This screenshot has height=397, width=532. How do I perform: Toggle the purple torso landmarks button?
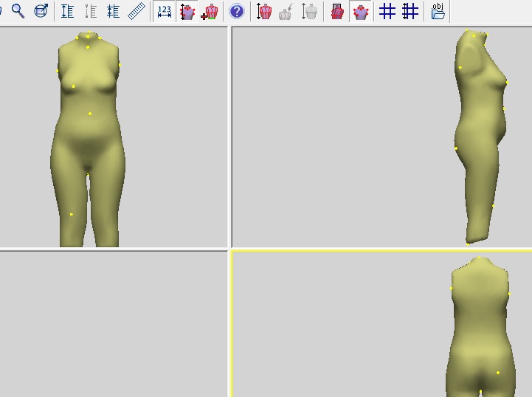pos(361,11)
